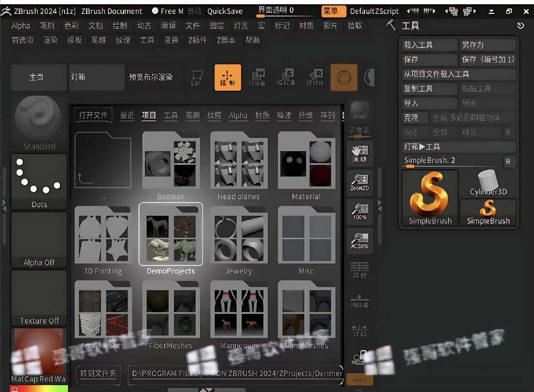Toggle the 灯箱 lightbox button
Viewport: 534px width, 392px height.
click(x=97, y=77)
